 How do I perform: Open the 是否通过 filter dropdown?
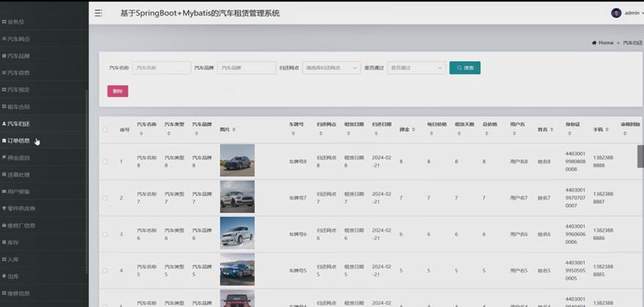[416, 68]
